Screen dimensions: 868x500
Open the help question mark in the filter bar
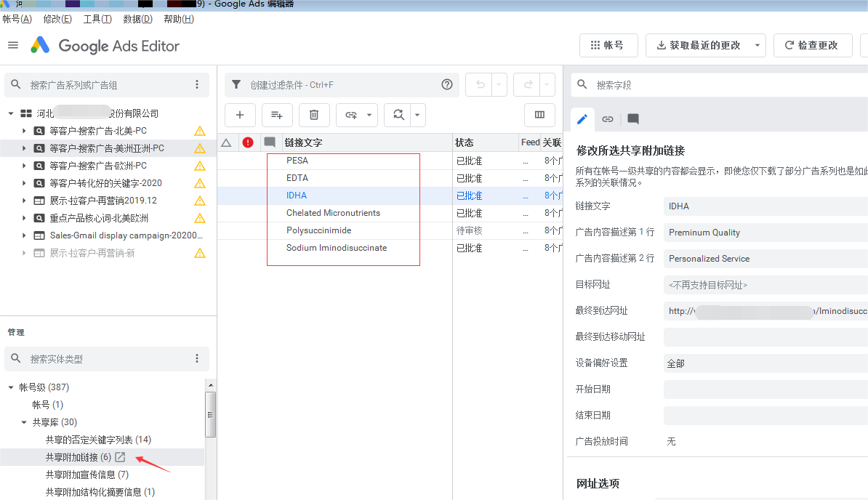tap(447, 84)
